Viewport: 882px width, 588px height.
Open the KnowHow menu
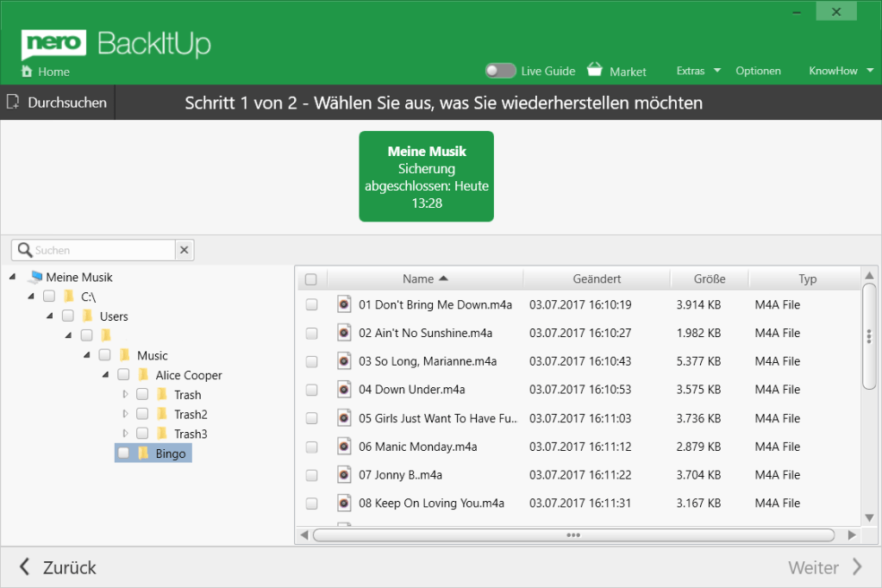[840, 71]
